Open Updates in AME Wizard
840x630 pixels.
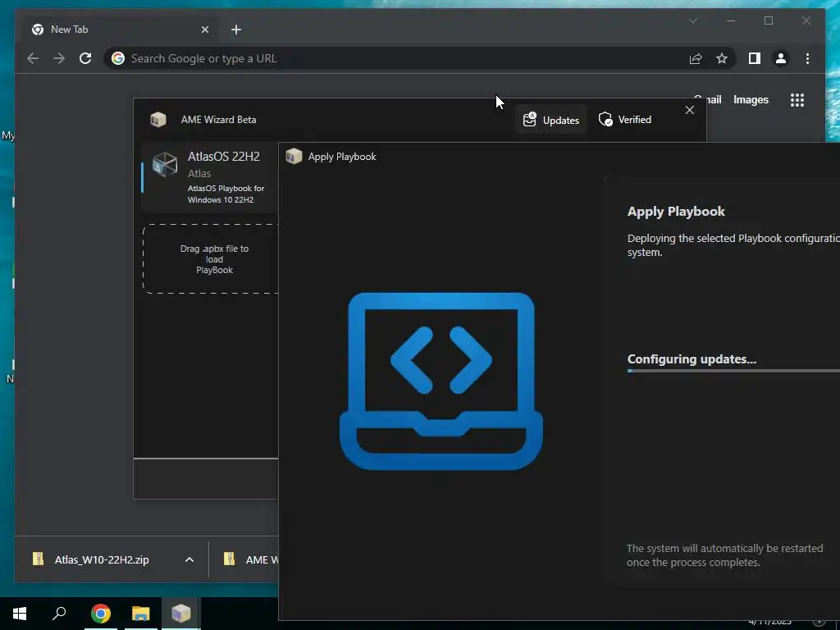(550, 120)
